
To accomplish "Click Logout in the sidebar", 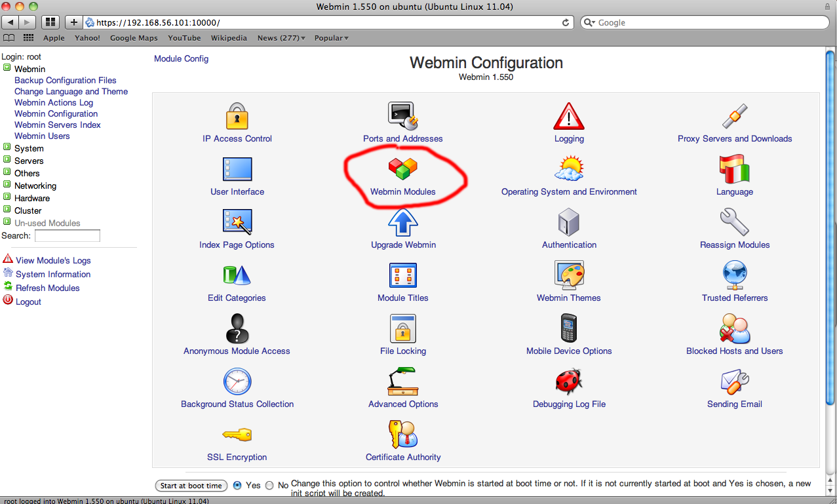I will 28,301.
